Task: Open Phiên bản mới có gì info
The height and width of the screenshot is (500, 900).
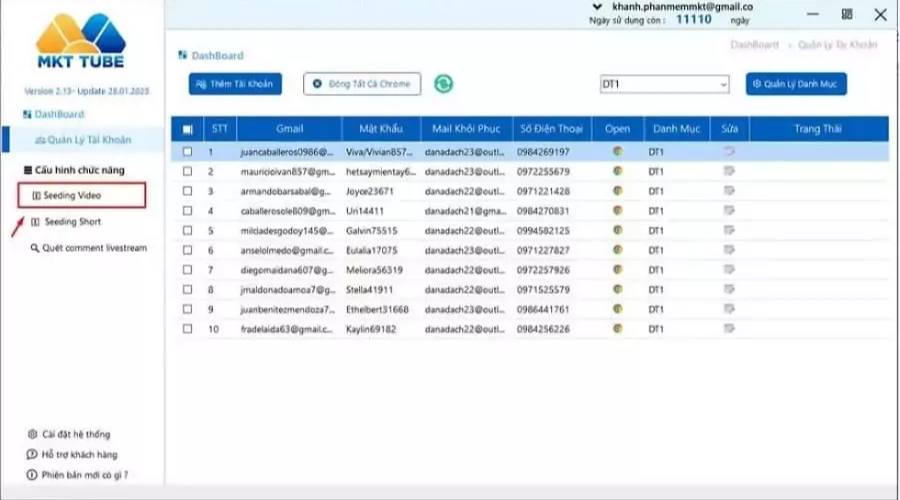Action: pyautogui.click(x=77, y=475)
